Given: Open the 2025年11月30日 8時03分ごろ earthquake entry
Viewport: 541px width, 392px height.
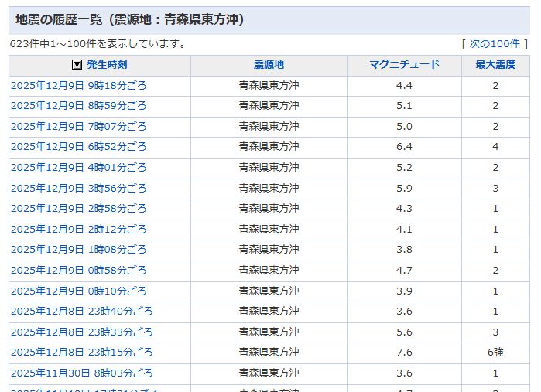Looking at the screenshot, I should point(81,373).
